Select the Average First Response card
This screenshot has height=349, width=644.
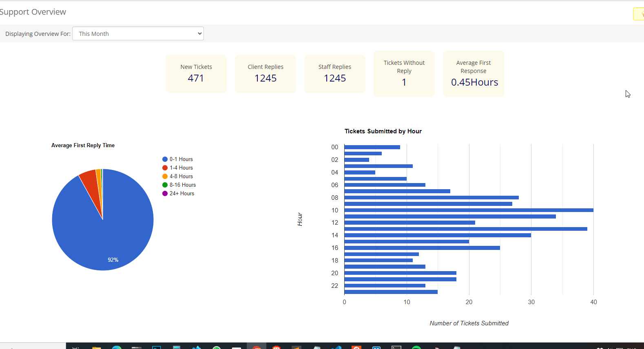(474, 73)
